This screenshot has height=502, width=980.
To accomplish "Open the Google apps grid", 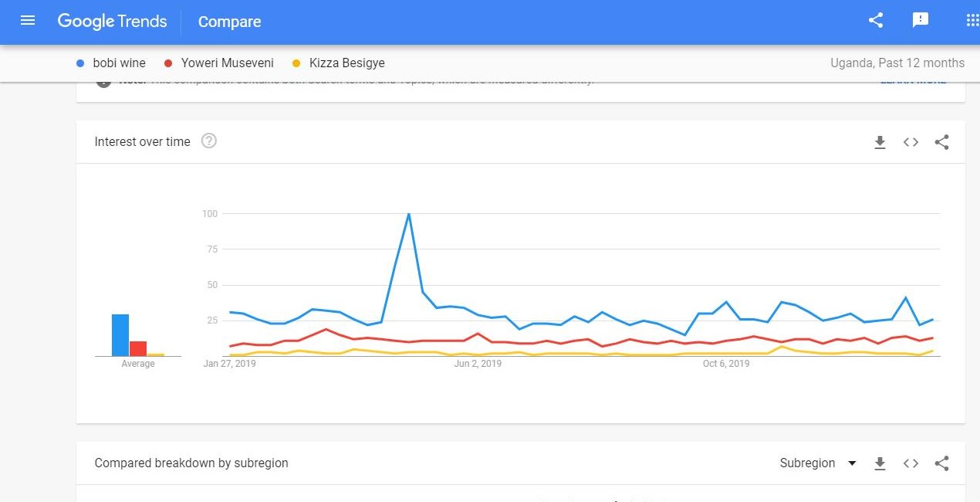I will (x=972, y=21).
